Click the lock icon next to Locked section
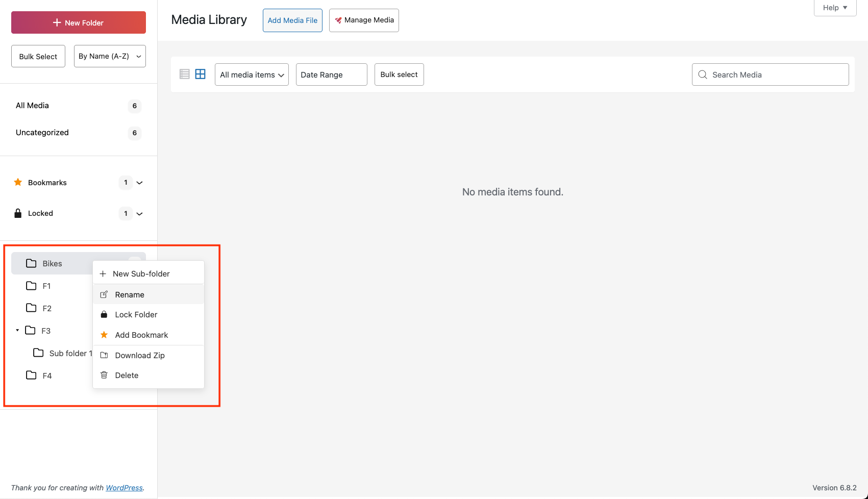 18,213
